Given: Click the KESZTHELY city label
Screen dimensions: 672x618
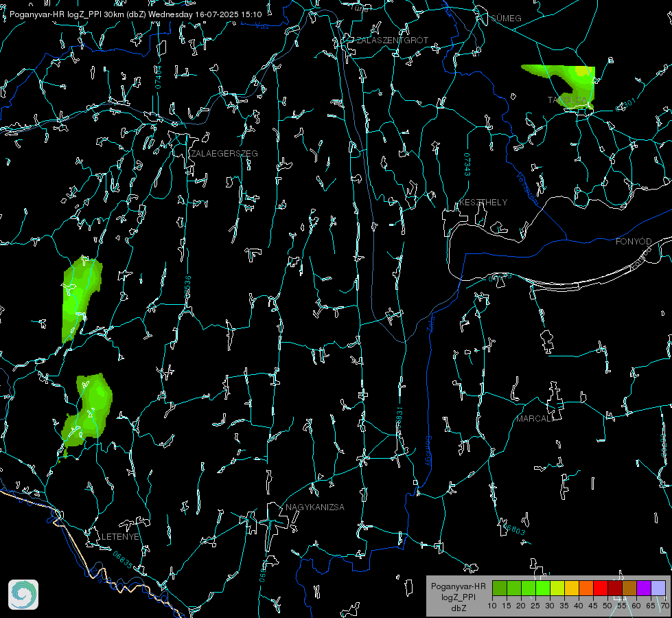Looking at the screenshot, I should click(x=483, y=202).
